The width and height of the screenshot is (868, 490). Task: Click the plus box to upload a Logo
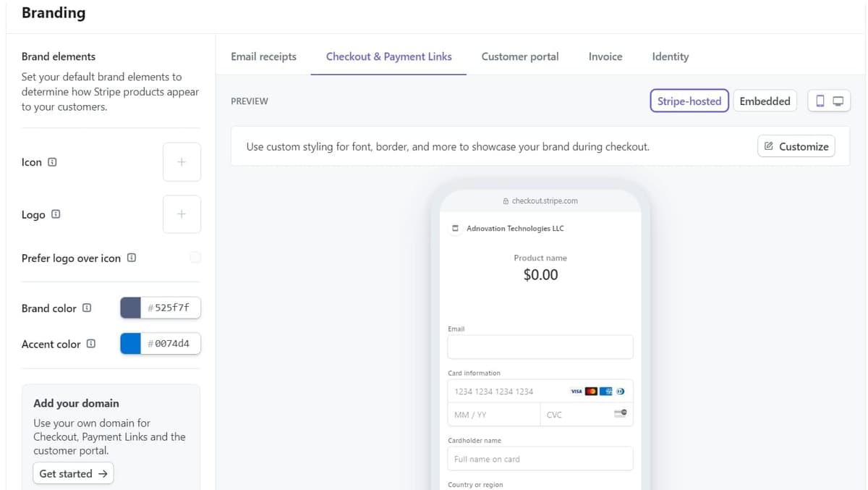click(182, 214)
